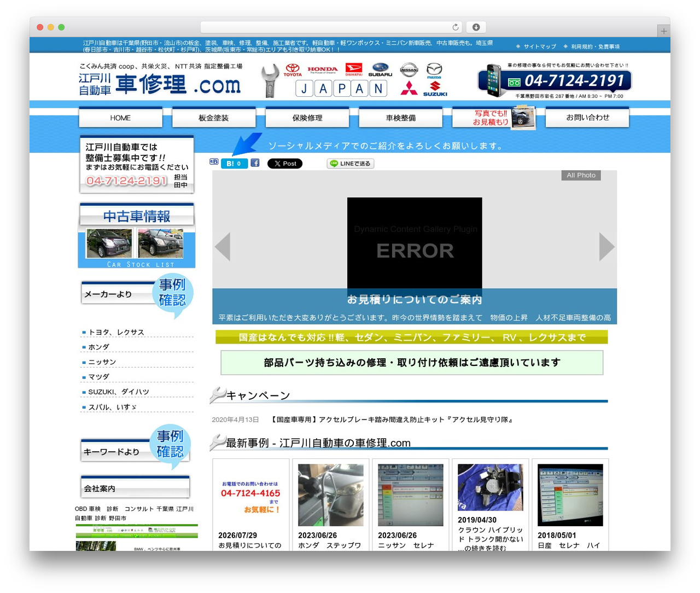The image size is (700, 593).
Task: Open the アクセル見守り隊 campaign link
Action: point(392,420)
